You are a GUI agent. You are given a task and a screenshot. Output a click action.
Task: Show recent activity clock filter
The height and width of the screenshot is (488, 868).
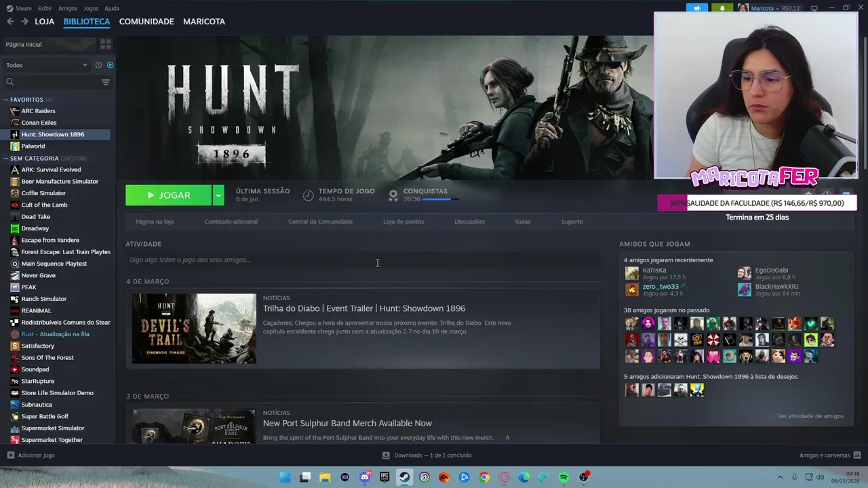tap(98, 65)
